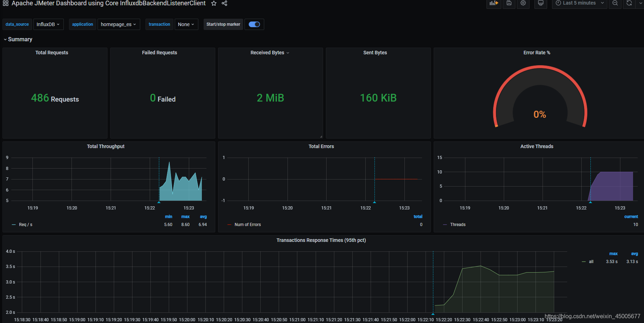
Task: Open the Failed Requests panel title
Action: 160,53
